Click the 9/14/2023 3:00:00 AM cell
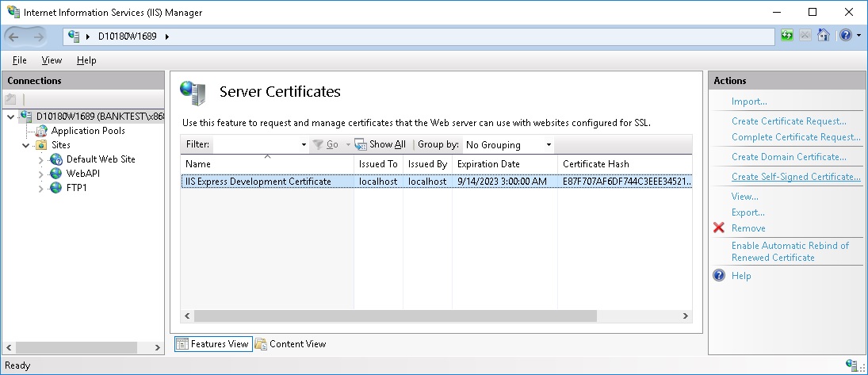868x375 pixels. (x=502, y=181)
